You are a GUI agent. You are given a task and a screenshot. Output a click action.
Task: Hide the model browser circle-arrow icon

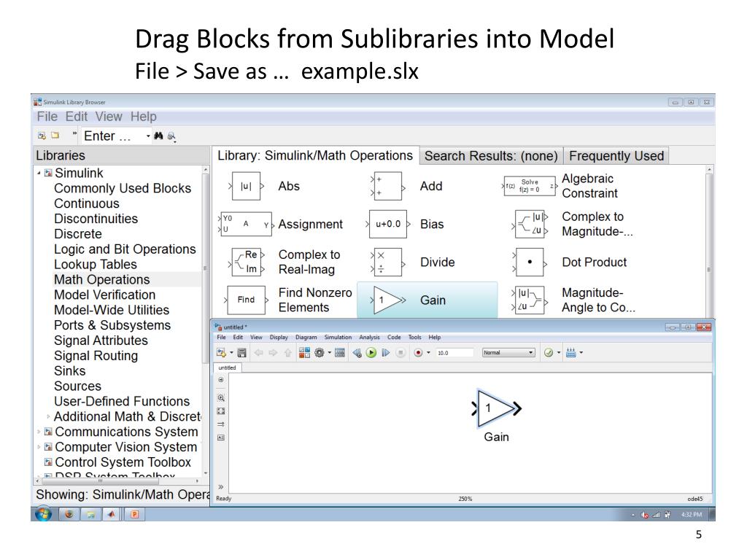click(x=221, y=380)
